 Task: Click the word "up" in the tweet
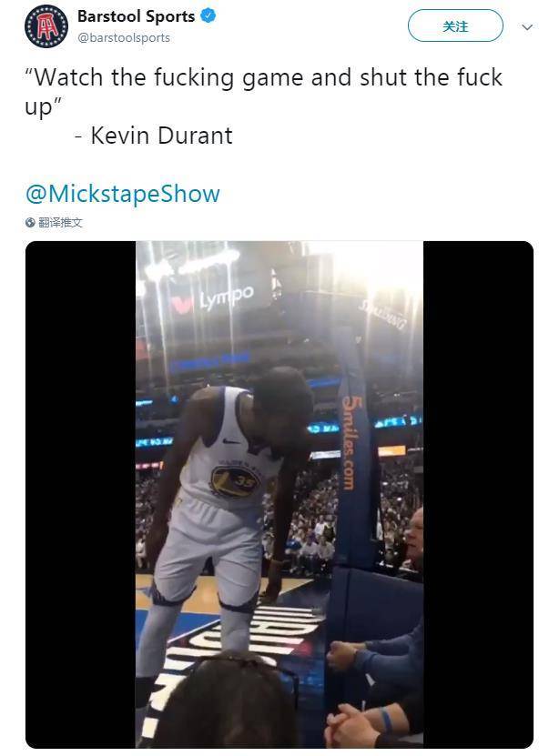pyautogui.click(x=40, y=107)
